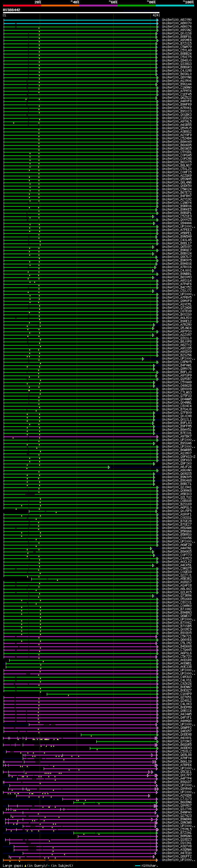Click the 424 end-position label
The height and width of the screenshot is (868, 197).
[x=155, y=15]
